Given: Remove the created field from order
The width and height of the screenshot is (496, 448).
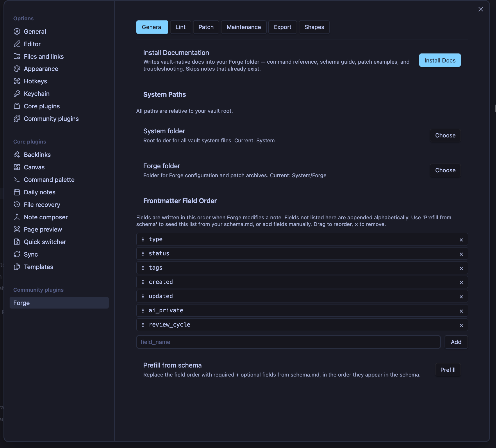Looking at the screenshot, I should click(461, 282).
